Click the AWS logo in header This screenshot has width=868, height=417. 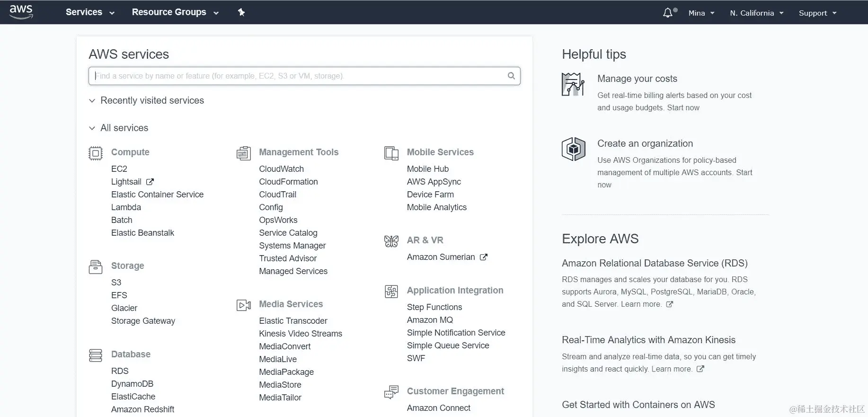pos(21,12)
